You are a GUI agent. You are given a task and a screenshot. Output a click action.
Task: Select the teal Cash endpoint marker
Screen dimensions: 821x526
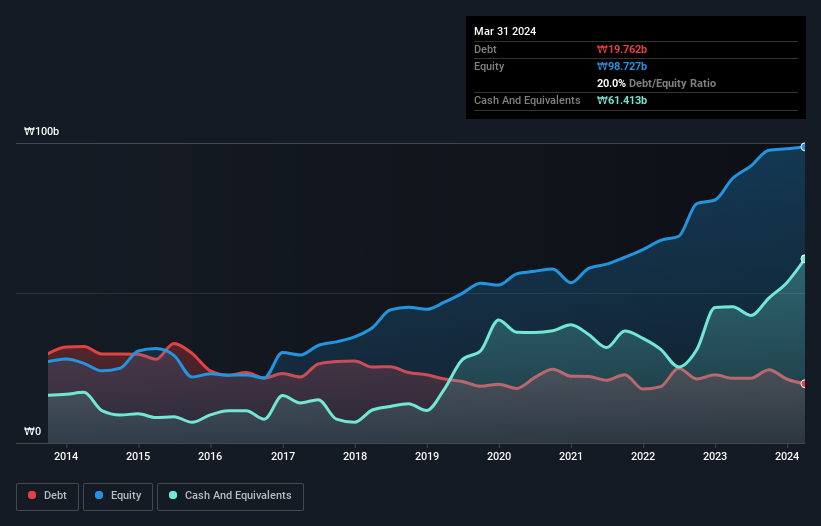(x=804, y=259)
